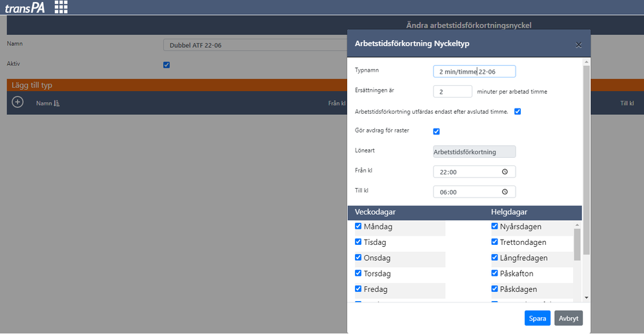Uncheck Fredag weekday
Viewport: 644px width, 334px height.
(x=358, y=289)
